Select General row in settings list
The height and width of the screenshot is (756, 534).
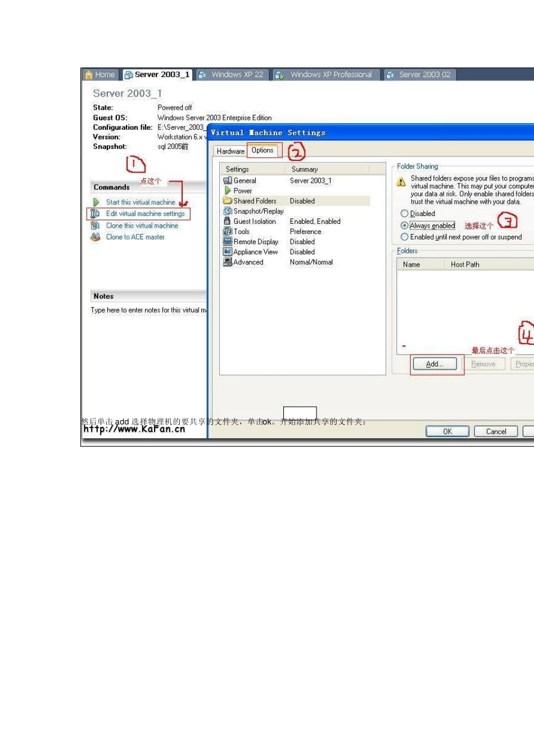296,181
